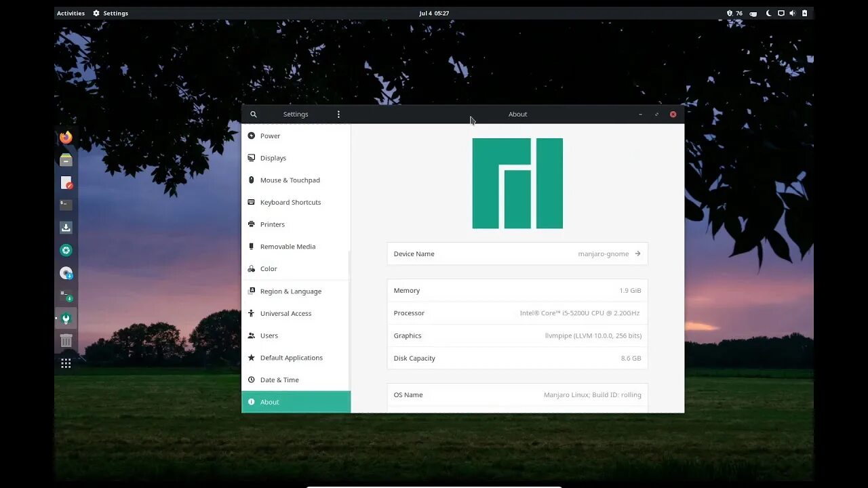Open Activities overview
Viewport: 868px width, 488px height.
tap(71, 13)
